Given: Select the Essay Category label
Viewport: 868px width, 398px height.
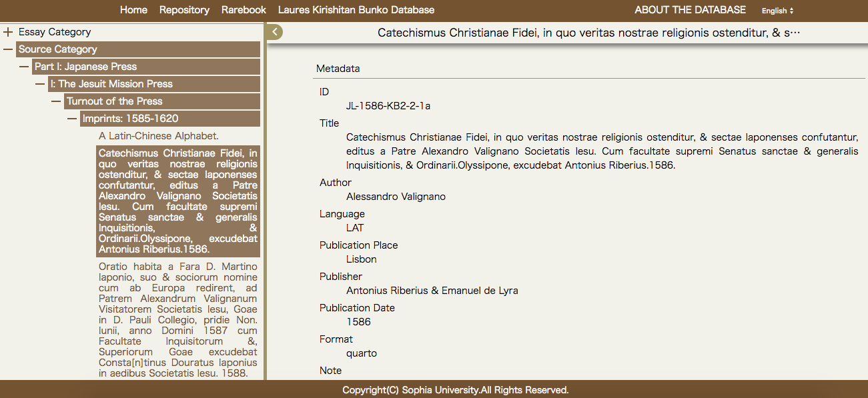Looking at the screenshot, I should point(55,32).
